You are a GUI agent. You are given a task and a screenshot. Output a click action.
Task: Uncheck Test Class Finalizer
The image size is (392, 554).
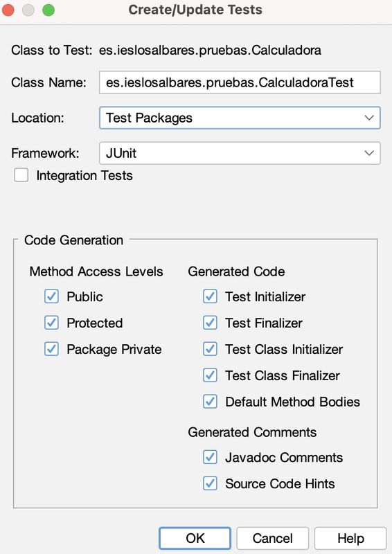click(x=210, y=375)
